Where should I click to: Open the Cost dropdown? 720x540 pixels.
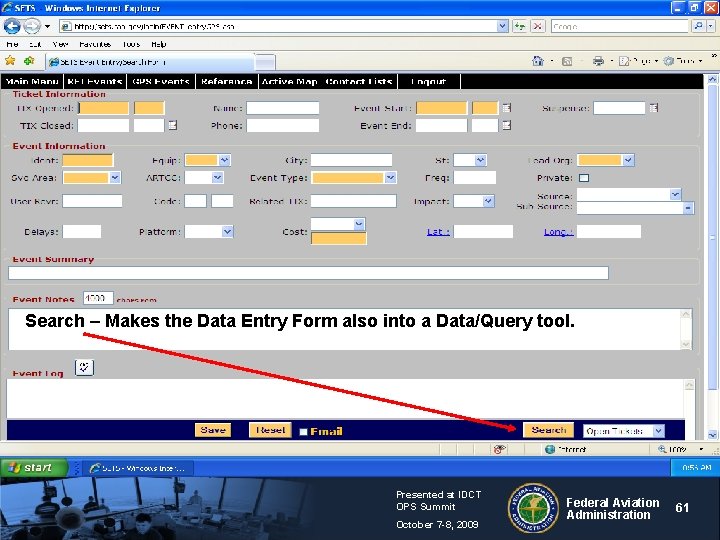coord(359,224)
